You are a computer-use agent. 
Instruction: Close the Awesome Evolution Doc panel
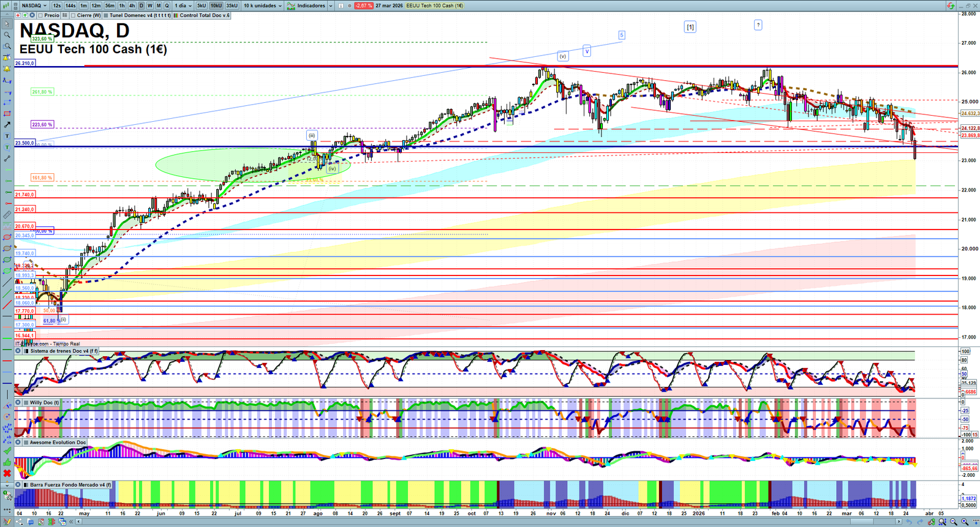(18, 442)
